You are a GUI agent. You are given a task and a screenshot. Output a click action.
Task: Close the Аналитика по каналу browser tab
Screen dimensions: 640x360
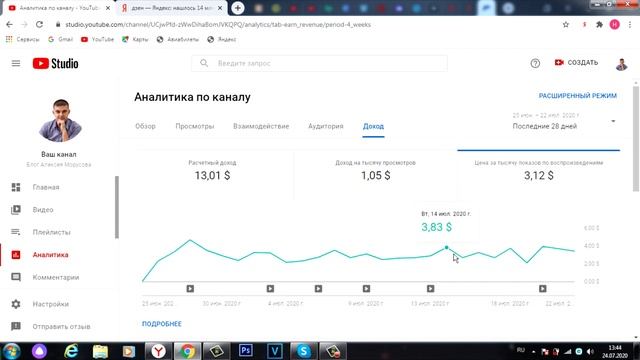pyautogui.click(x=108, y=8)
